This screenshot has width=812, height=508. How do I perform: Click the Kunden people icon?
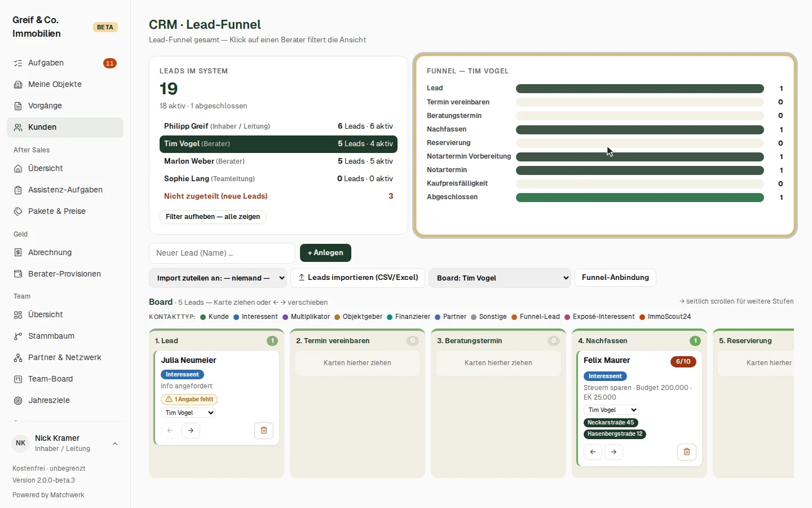pos(18,128)
